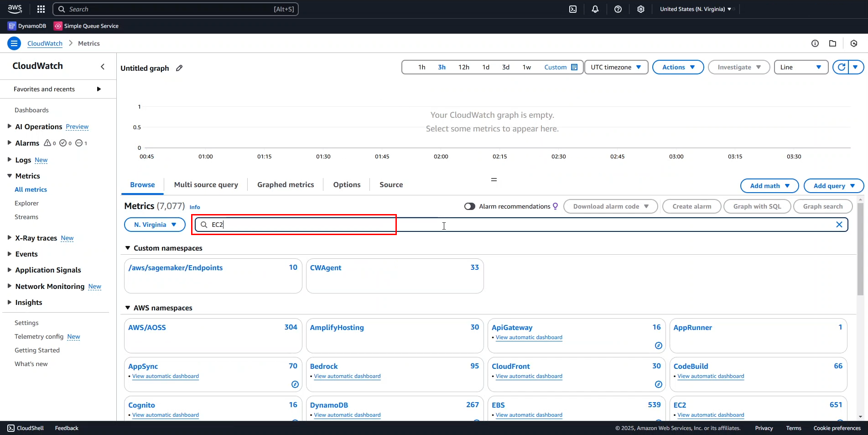Open the AWS services grid menu
Viewport: 868px width, 435px height.
pyautogui.click(x=41, y=9)
